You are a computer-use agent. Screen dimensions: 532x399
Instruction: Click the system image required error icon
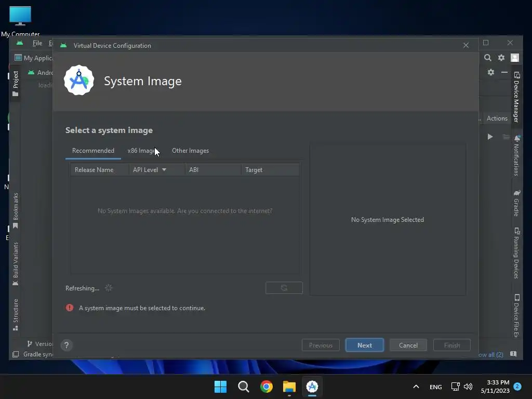coord(70,308)
